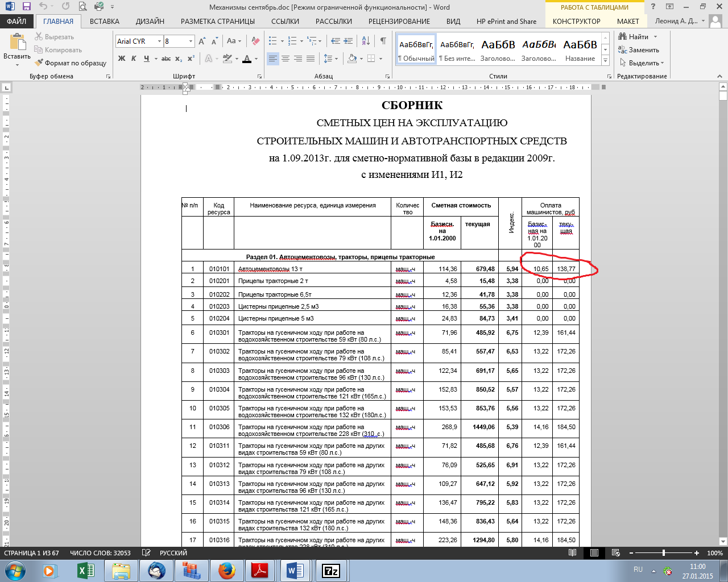Click the clear formatting eraser icon
The width and height of the screenshot is (728, 582).
(255, 41)
